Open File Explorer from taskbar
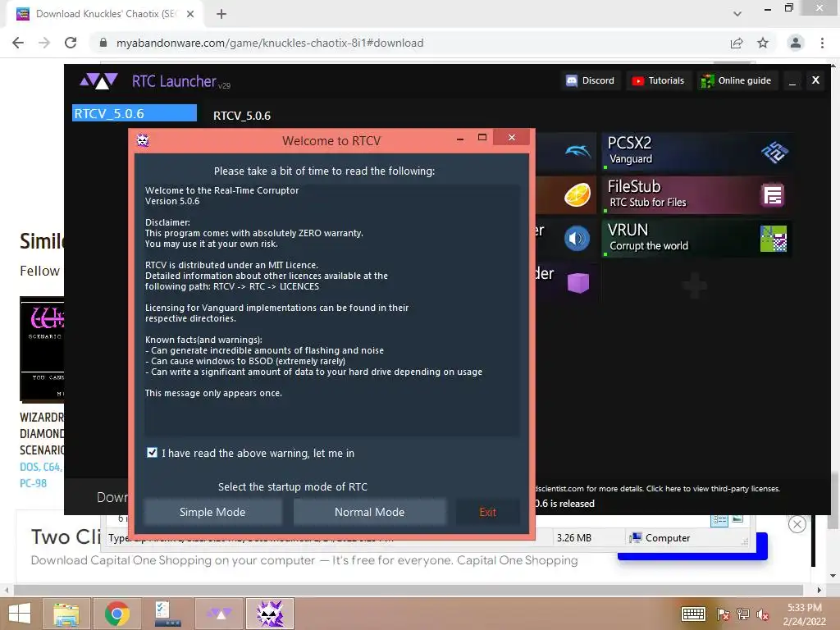This screenshot has height=630, width=840. point(66,614)
